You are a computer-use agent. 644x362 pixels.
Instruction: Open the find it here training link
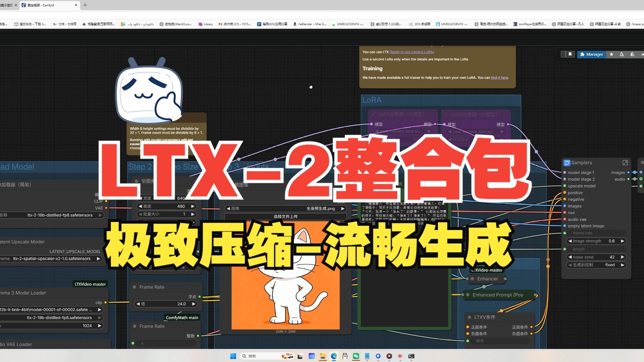tap(499, 77)
